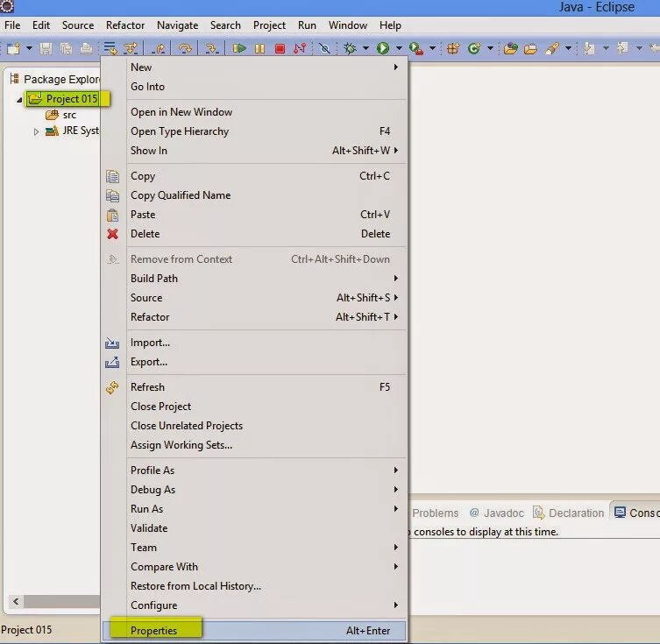Open the Source menu in menu bar
660x644 pixels.
[78, 25]
